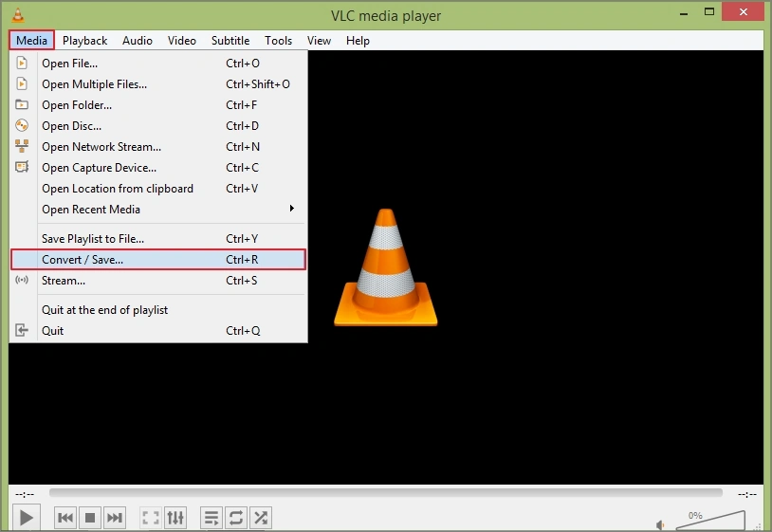Viewport: 772px width, 532px height.
Task: Select Convert / Save... entry
Action: click(158, 259)
